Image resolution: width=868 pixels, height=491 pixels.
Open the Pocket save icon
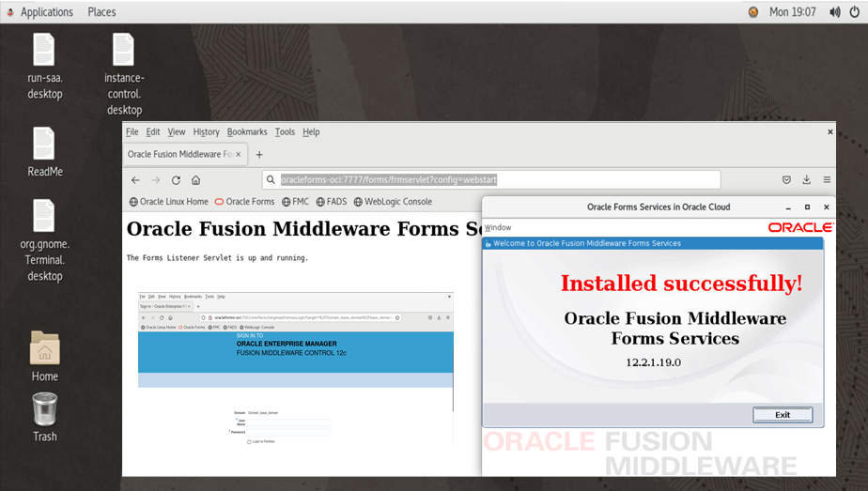786,179
